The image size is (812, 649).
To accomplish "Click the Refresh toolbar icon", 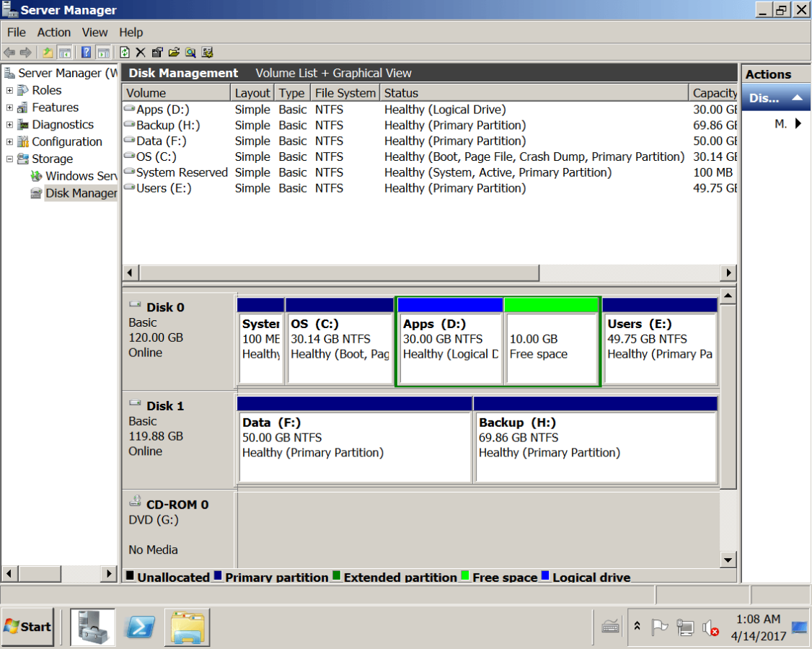I will tap(125, 52).
